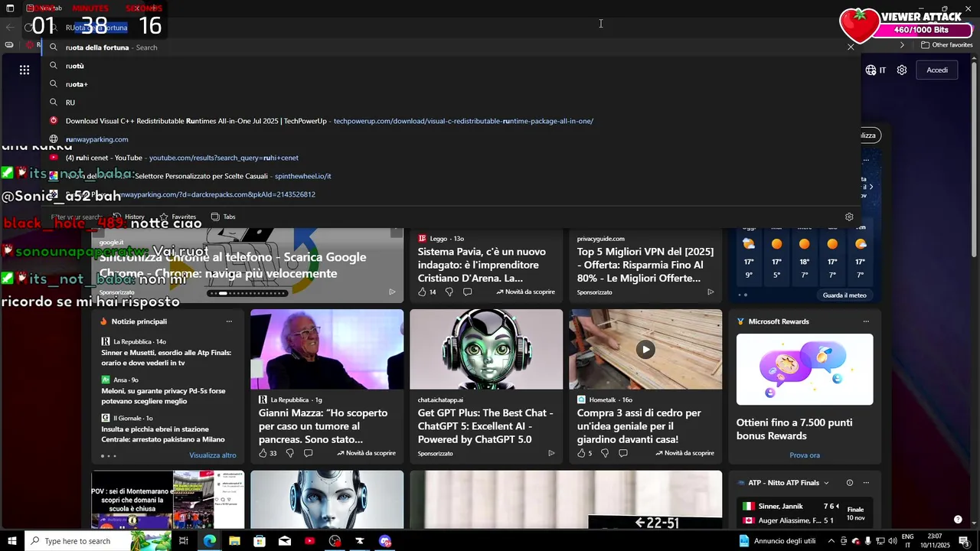Screen dimensions: 980x551
Task: Open File Explorer from the taskbar
Action: (234, 541)
